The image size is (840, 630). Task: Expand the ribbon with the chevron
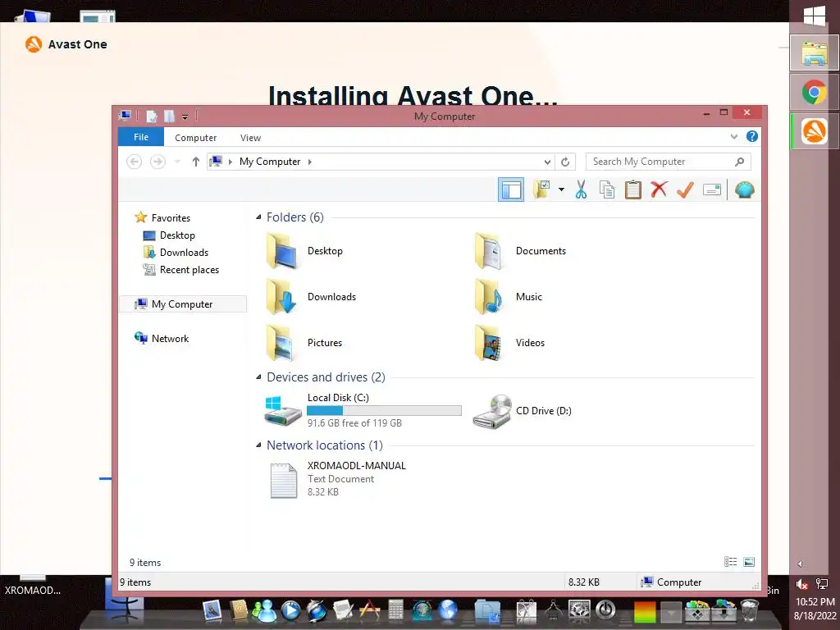click(x=734, y=137)
